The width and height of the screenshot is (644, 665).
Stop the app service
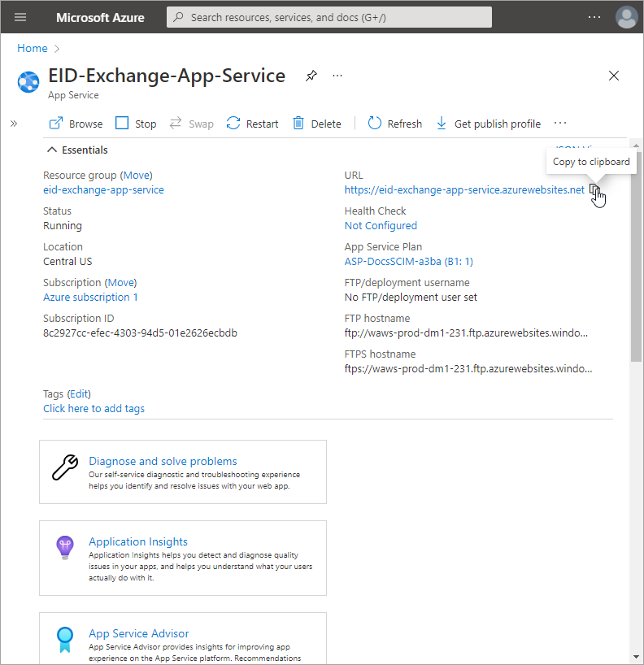pos(136,124)
